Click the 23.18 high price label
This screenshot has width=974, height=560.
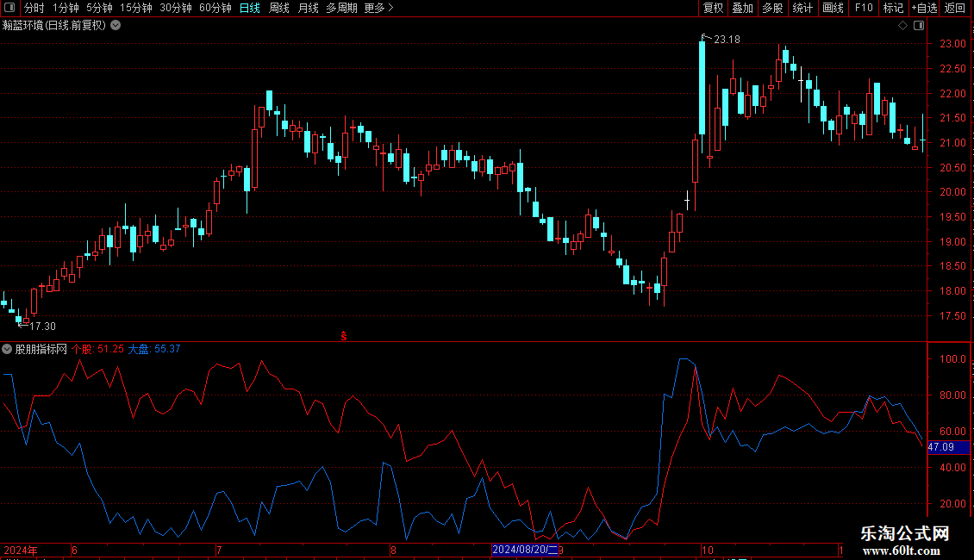727,40
